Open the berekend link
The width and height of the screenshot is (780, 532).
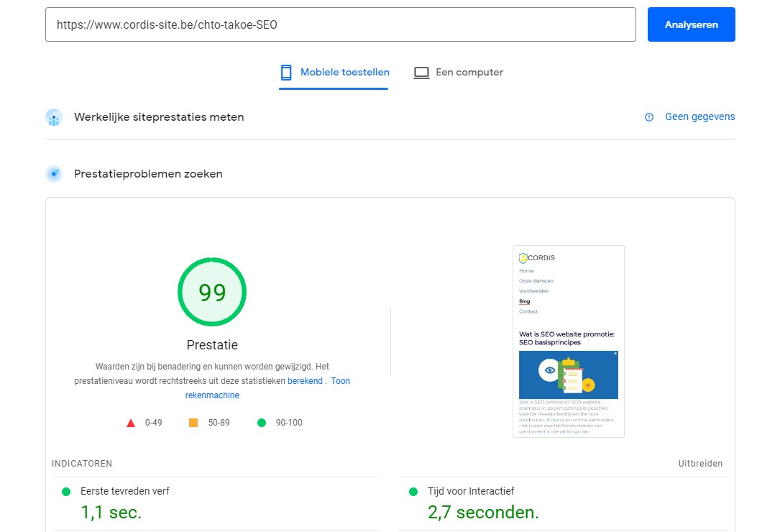pos(305,381)
